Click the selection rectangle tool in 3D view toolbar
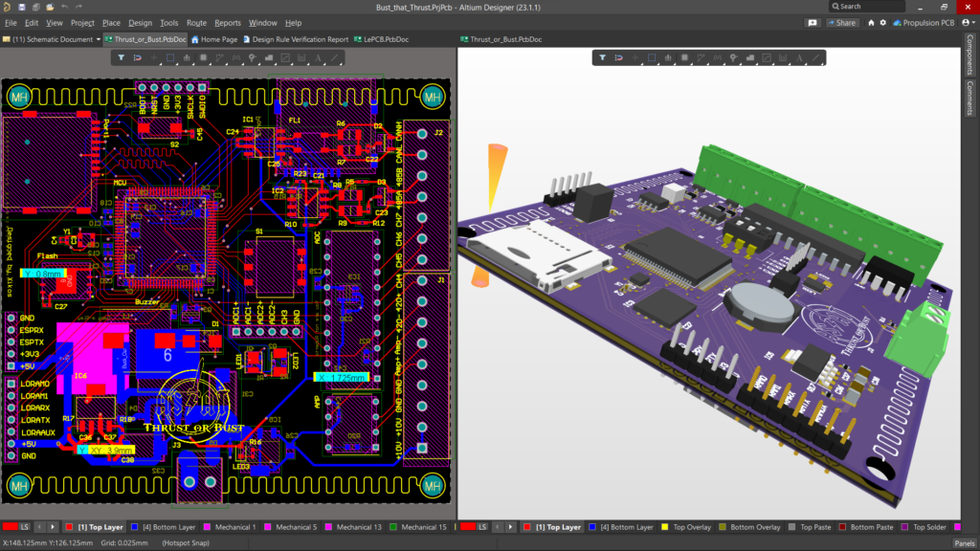Viewport: 980px width, 551px height. point(652,57)
